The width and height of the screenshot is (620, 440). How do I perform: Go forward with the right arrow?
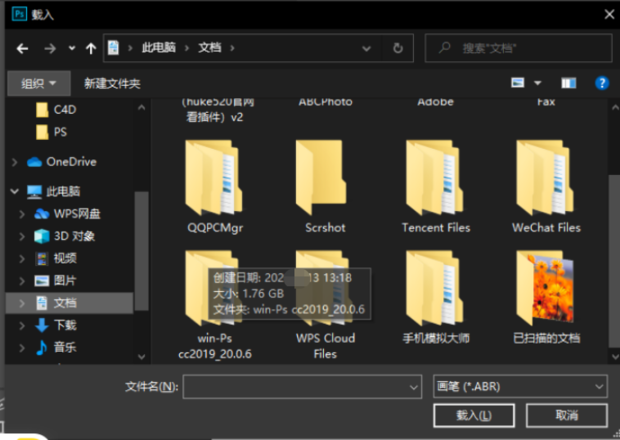click(50, 49)
